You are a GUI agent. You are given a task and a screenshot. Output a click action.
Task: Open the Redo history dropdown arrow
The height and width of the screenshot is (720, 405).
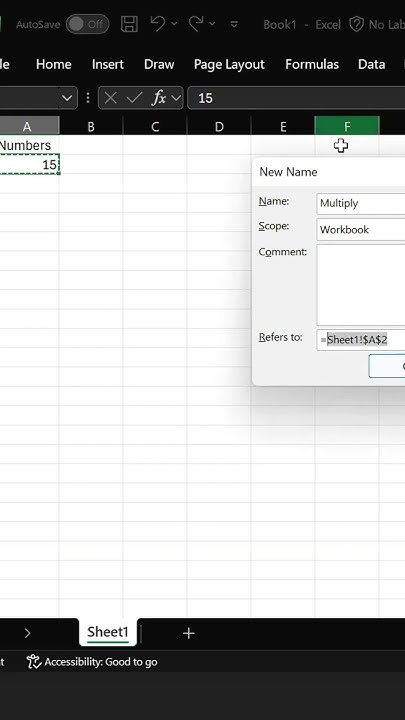(x=213, y=24)
